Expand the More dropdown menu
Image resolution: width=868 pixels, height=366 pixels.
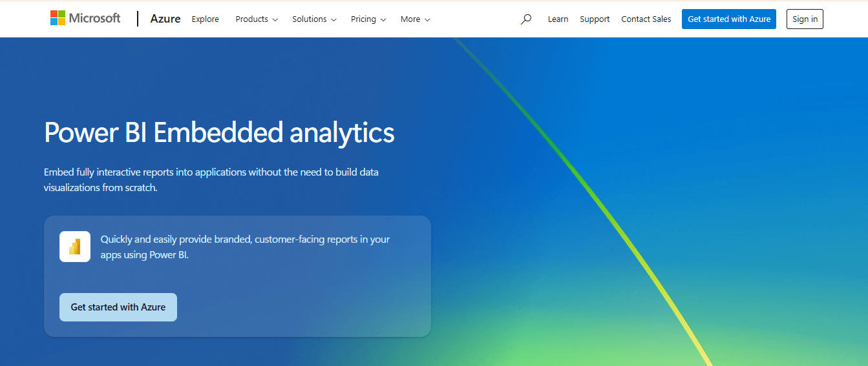coord(415,19)
